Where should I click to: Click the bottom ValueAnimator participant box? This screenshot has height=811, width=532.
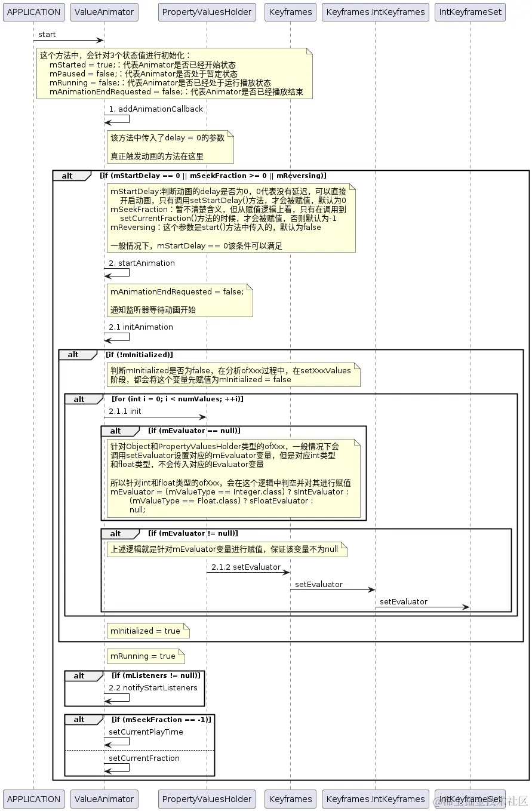tap(104, 798)
